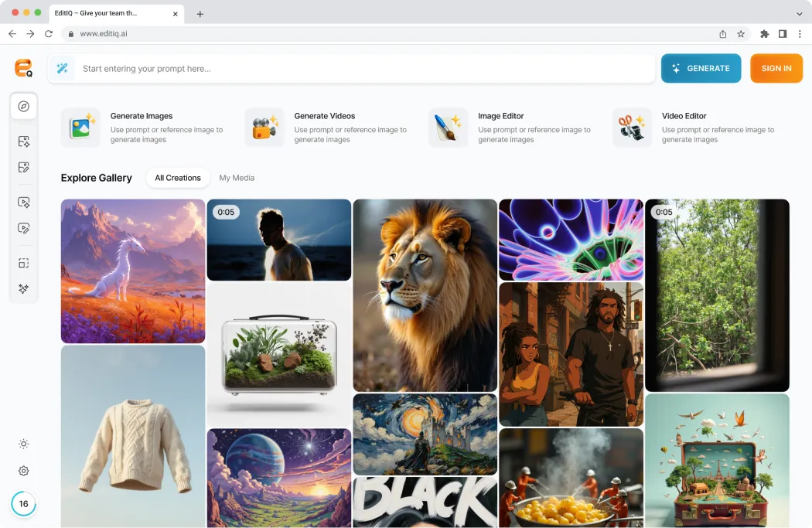Click the Sign In button
Viewport: 812px width, 528px height.
(776, 69)
